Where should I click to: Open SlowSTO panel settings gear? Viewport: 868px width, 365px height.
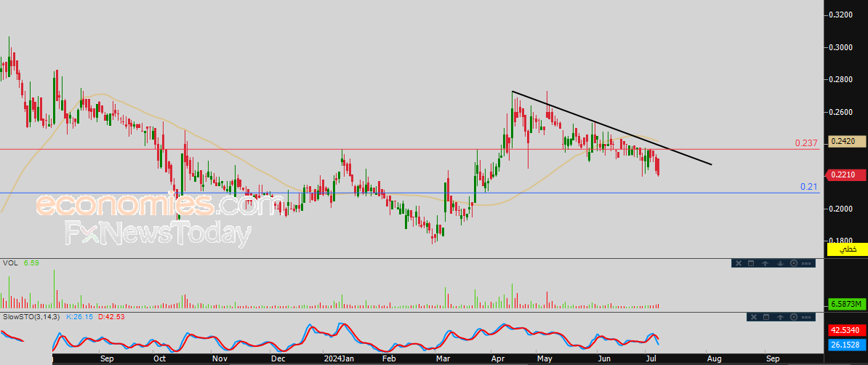click(793, 317)
